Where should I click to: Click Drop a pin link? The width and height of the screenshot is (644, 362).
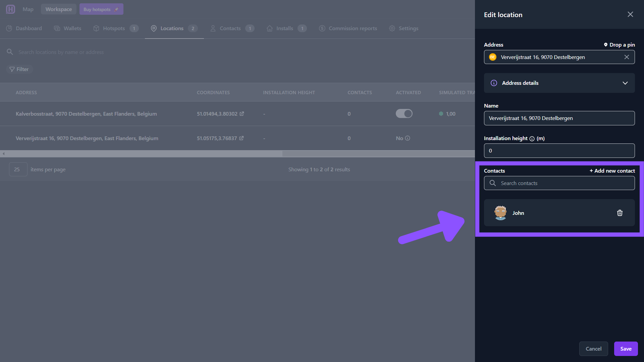619,45
